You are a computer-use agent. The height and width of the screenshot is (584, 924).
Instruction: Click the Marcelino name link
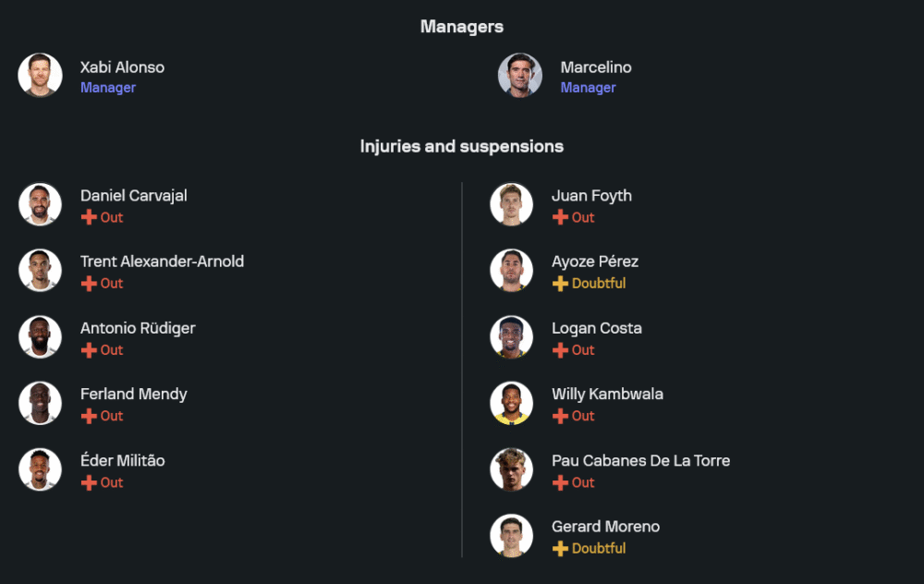pos(596,67)
